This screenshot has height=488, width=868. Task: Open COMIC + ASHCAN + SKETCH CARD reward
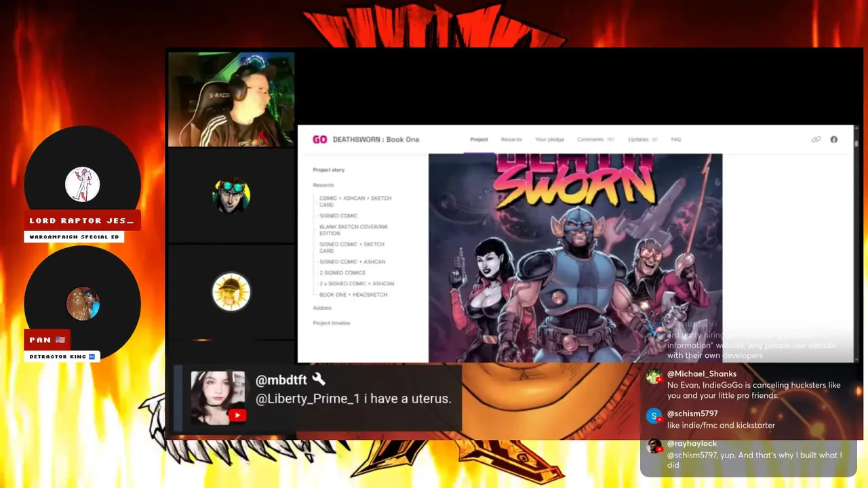coord(355,201)
